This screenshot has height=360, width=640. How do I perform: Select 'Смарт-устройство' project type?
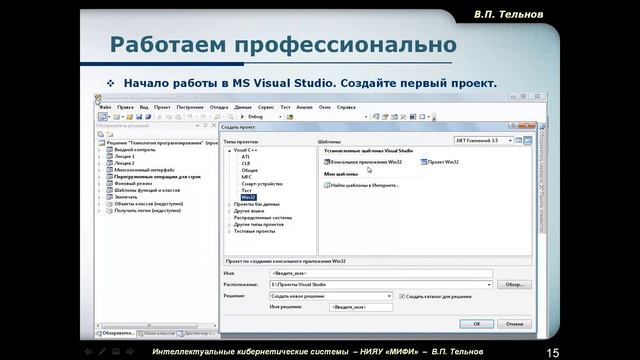tap(262, 184)
